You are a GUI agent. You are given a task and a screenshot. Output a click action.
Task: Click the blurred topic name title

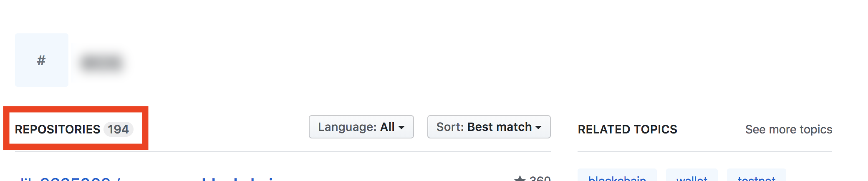coord(102,63)
